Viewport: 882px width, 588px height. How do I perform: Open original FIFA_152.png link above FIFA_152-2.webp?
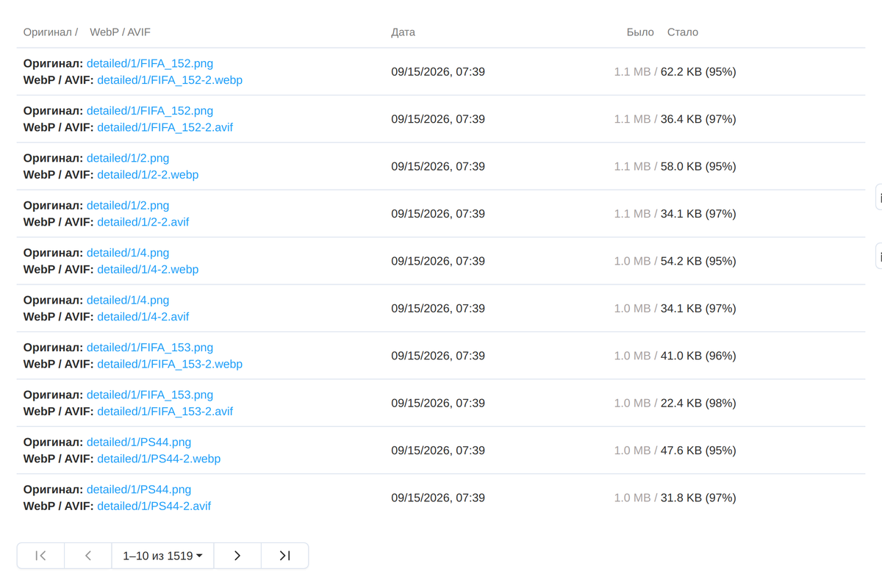click(150, 63)
